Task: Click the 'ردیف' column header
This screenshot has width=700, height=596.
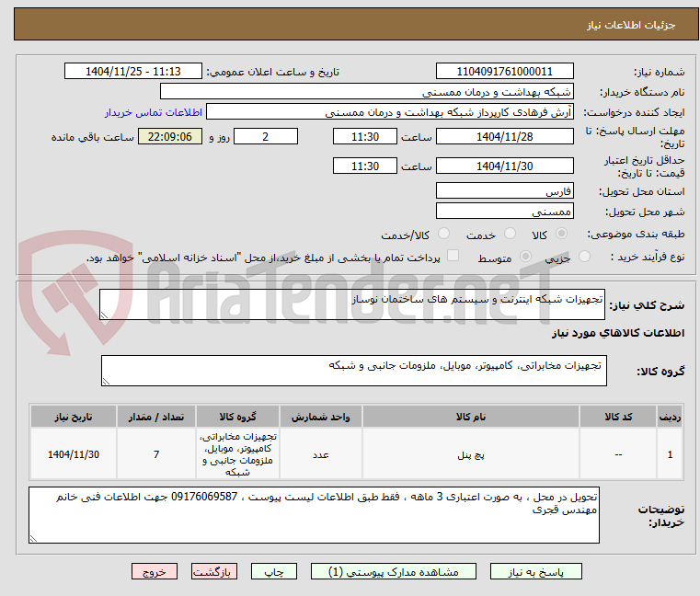Action: pyautogui.click(x=670, y=417)
